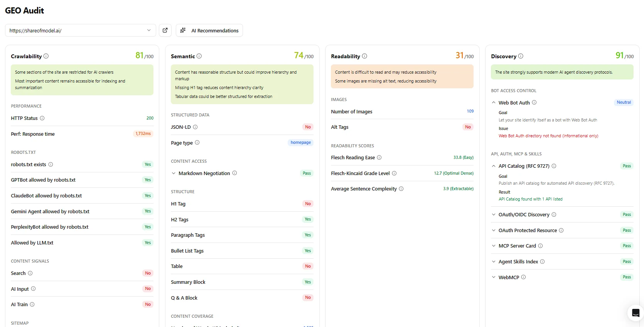Screen dimensions: 644x327
Task: Click the 109 images count
Action: click(x=470, y=111)
